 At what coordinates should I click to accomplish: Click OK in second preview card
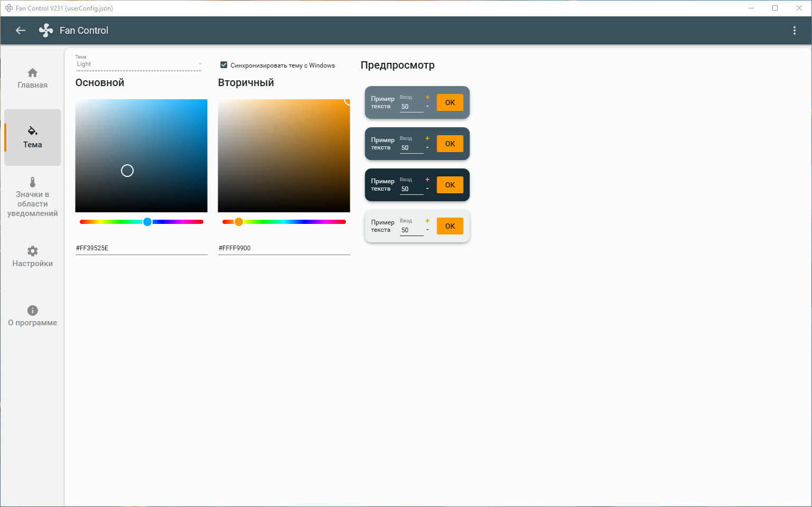coord(450,144)
